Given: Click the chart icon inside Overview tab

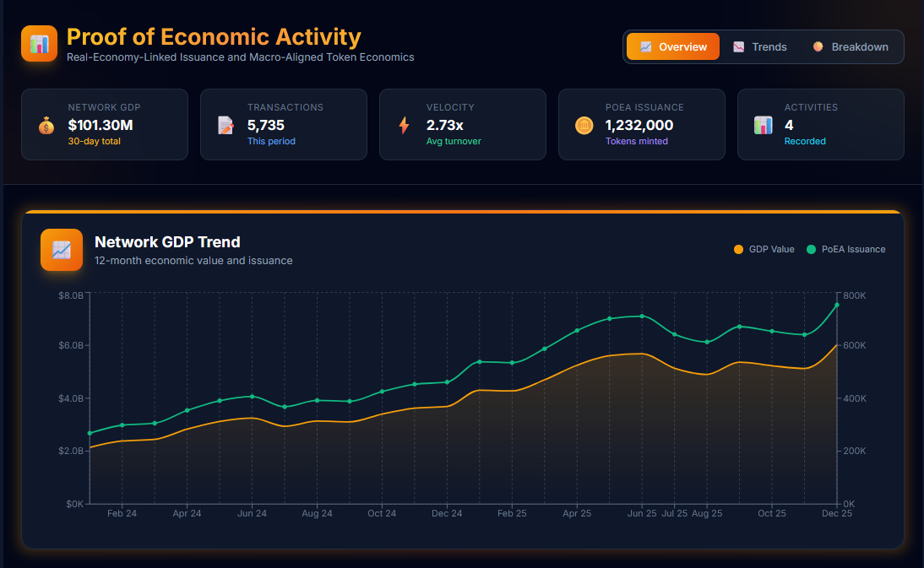Looking at the screenshot, I should (x=646, y=47).
